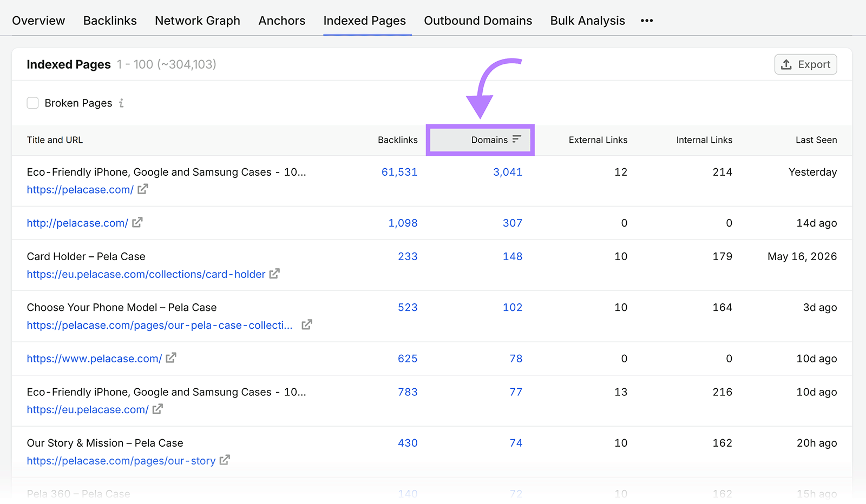
Task: Open the Outbound Domains tab
Action: coord(478,21)
